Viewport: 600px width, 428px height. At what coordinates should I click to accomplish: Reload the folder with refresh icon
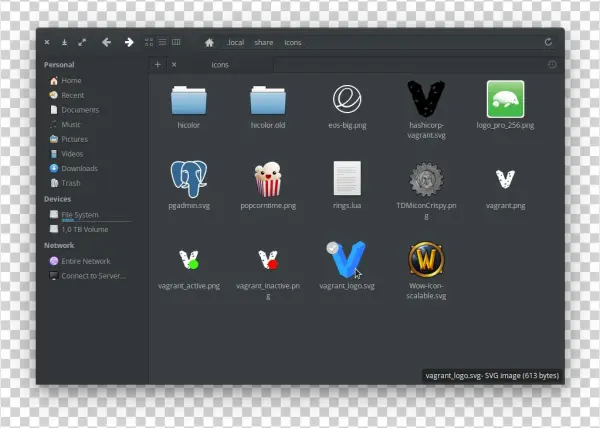pos(548,42)
